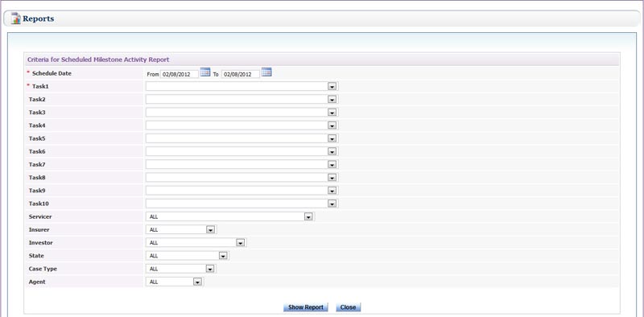
Task: Click the Agent label
Action: point(37,282)
